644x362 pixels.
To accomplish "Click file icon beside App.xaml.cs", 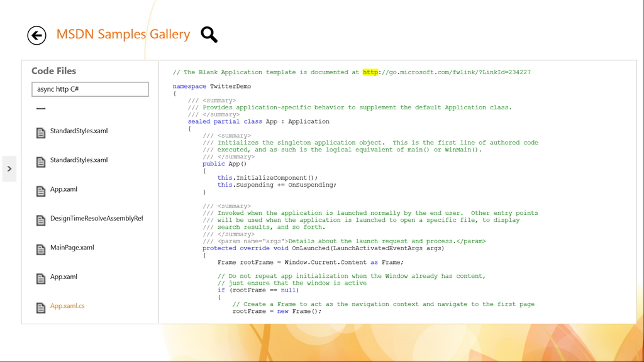I will tap(41, 307).
